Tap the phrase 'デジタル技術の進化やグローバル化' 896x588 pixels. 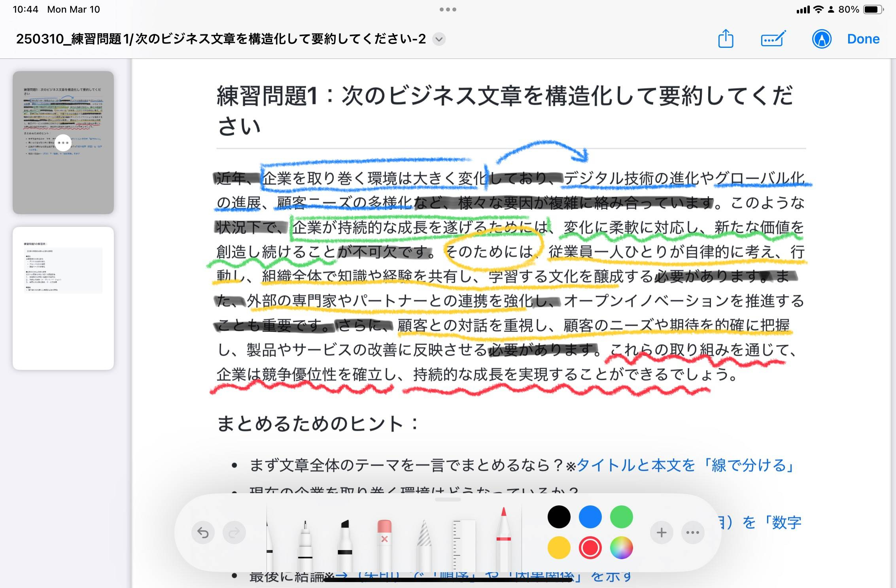coord(684,179)
